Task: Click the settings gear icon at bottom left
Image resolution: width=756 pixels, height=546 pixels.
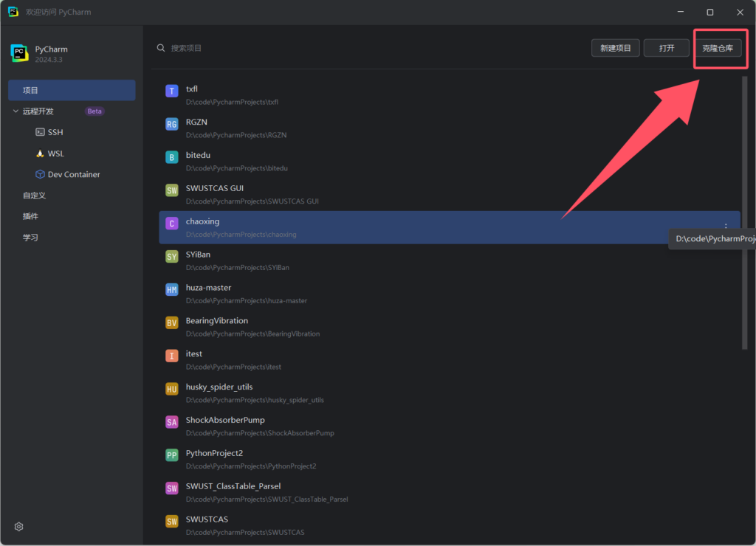Action: click(19, 527)
